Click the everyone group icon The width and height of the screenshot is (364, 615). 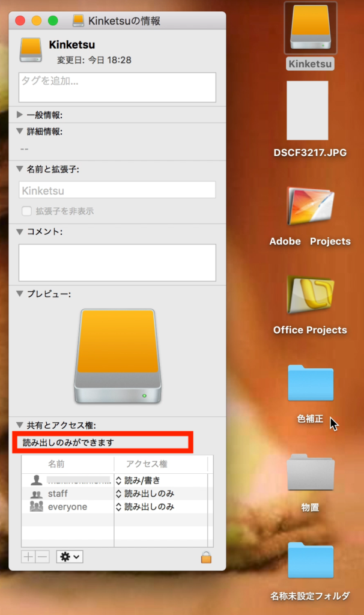(37, 506)
